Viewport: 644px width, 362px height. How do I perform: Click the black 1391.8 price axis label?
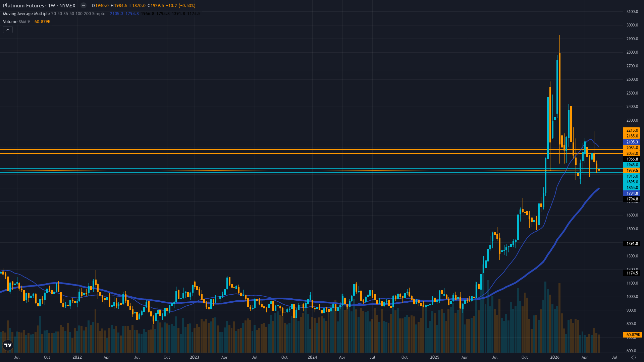(632, 244)
